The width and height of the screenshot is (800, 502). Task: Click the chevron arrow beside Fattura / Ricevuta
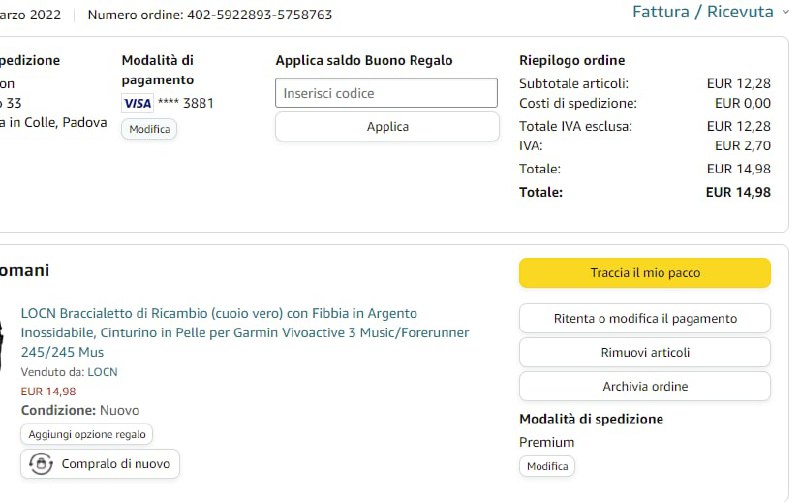[x=783, y=12]
